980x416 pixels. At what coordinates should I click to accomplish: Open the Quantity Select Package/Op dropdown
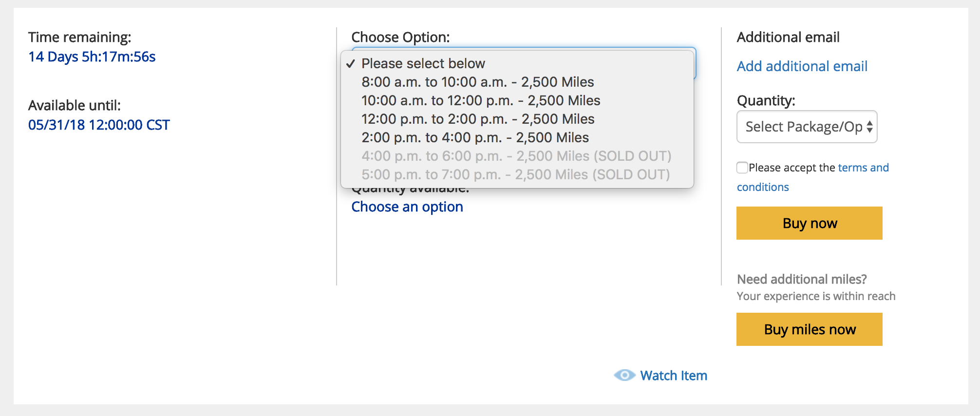807,127
